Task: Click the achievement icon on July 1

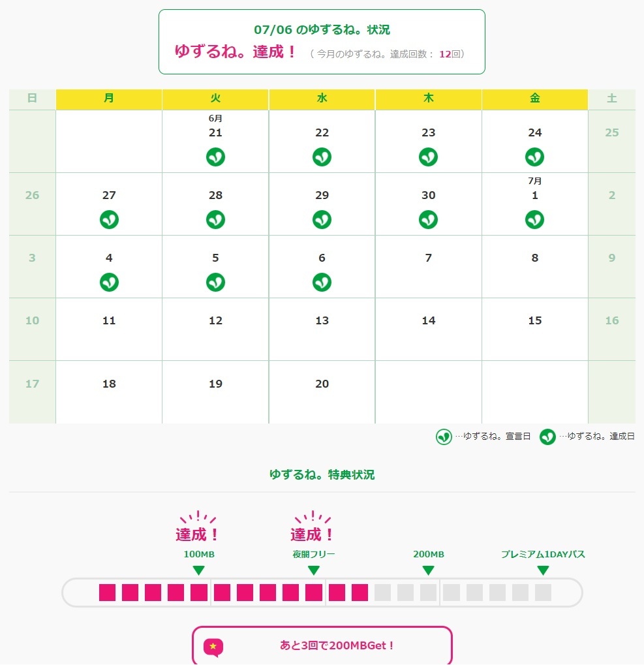Action: [x=534, y=219]
